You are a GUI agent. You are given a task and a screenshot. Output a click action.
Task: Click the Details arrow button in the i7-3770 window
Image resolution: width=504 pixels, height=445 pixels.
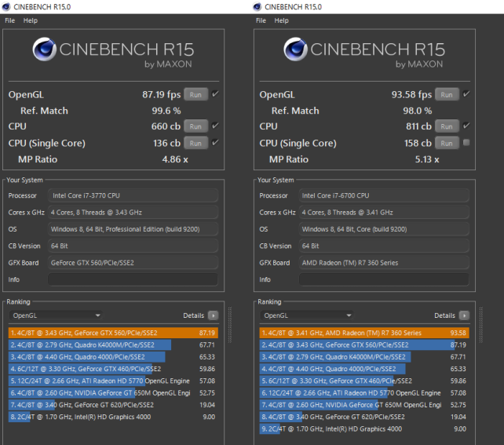click(213, 316)
